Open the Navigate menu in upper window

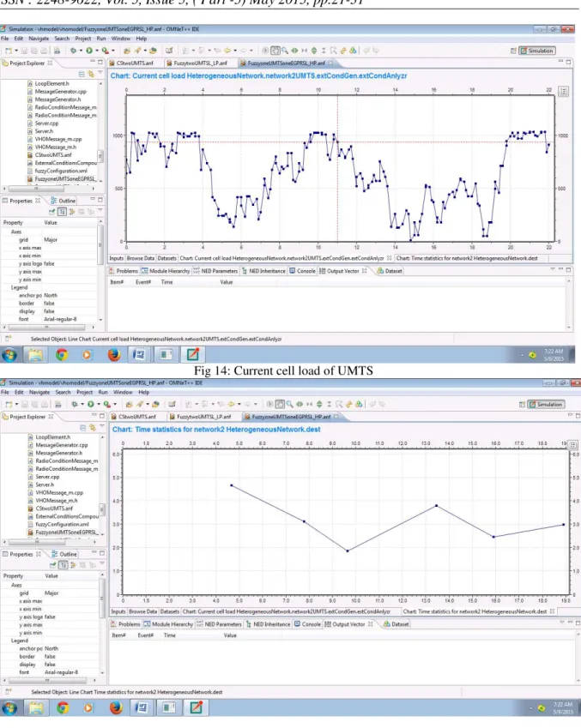pos(39,39)
